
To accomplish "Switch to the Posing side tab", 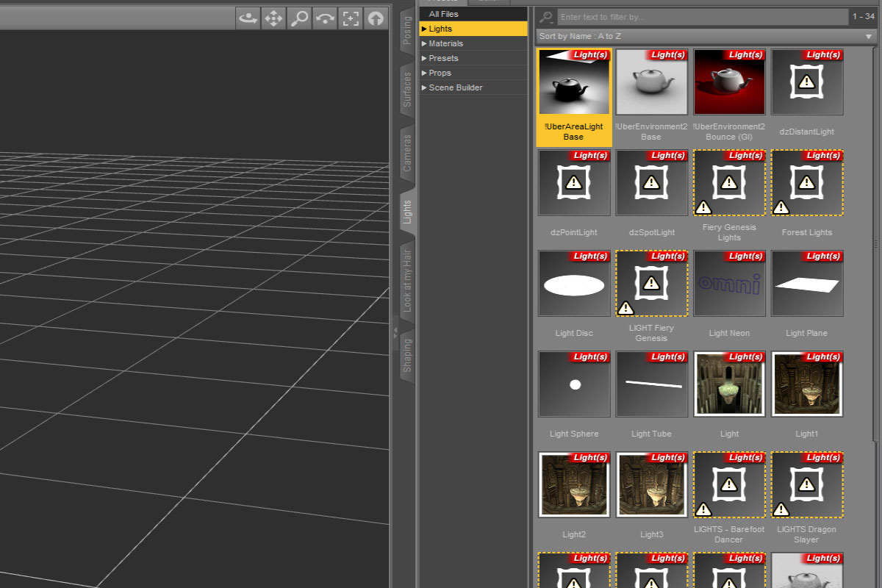I will [x=407, y=32].
